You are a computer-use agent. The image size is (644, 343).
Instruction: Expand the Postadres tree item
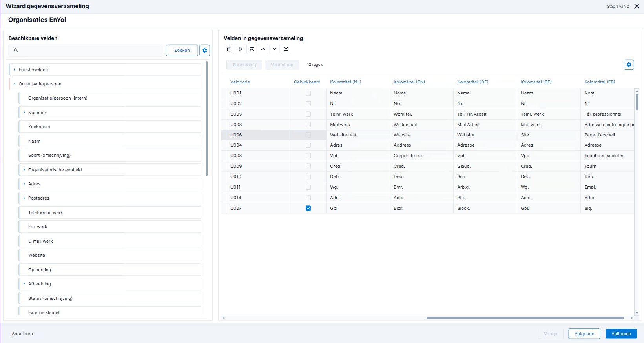coord(24,198)
